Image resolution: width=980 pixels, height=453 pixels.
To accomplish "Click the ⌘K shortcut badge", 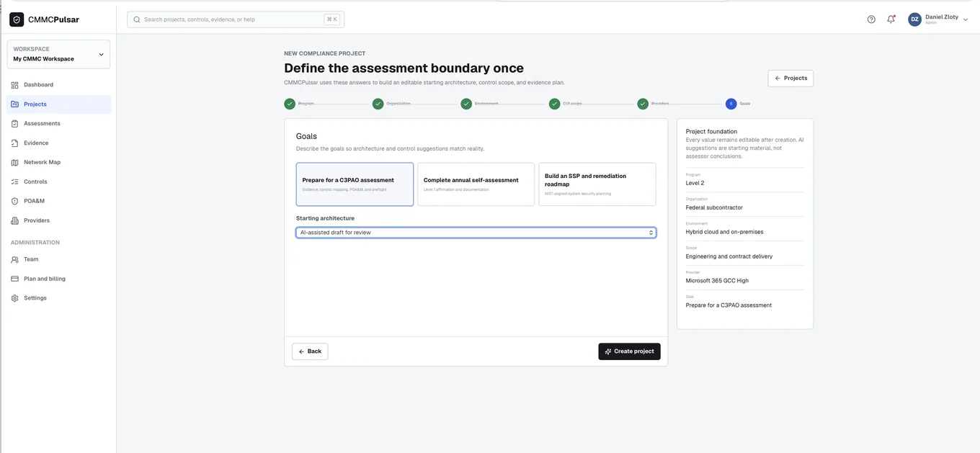I will pyautogui.click(x=331, y=19).
